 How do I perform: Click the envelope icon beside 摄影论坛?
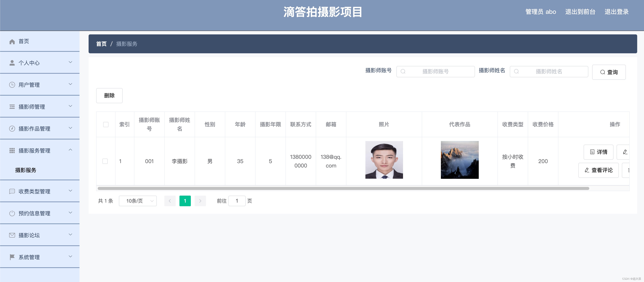tap(12, 235)
